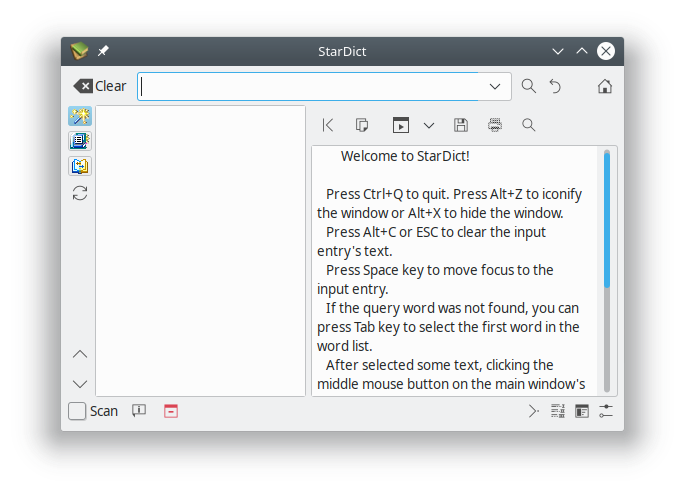Click the down chevron in left sidebar
685x492 pixels.
(80, 384)
